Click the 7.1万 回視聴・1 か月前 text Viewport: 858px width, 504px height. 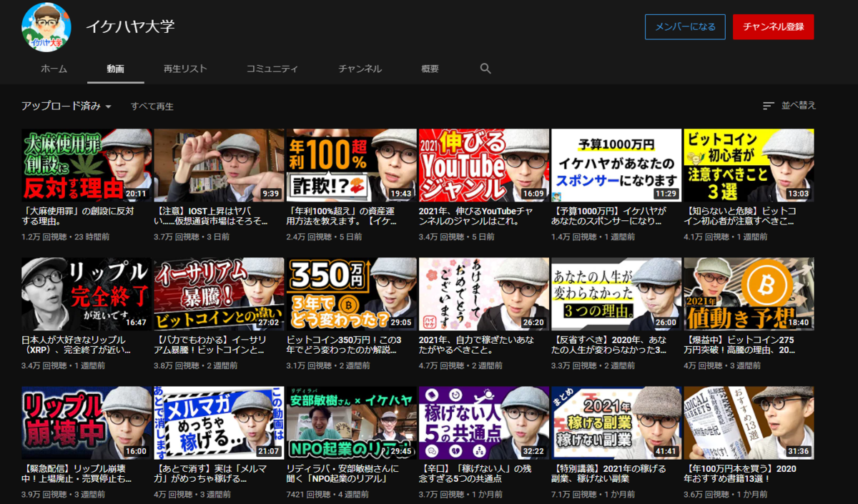(593, 493)
